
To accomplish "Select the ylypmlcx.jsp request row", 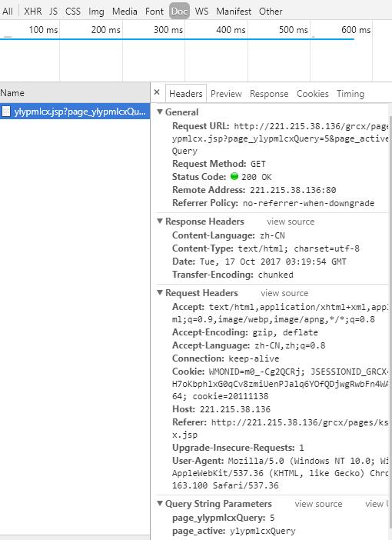I will [x=75, y=112].
